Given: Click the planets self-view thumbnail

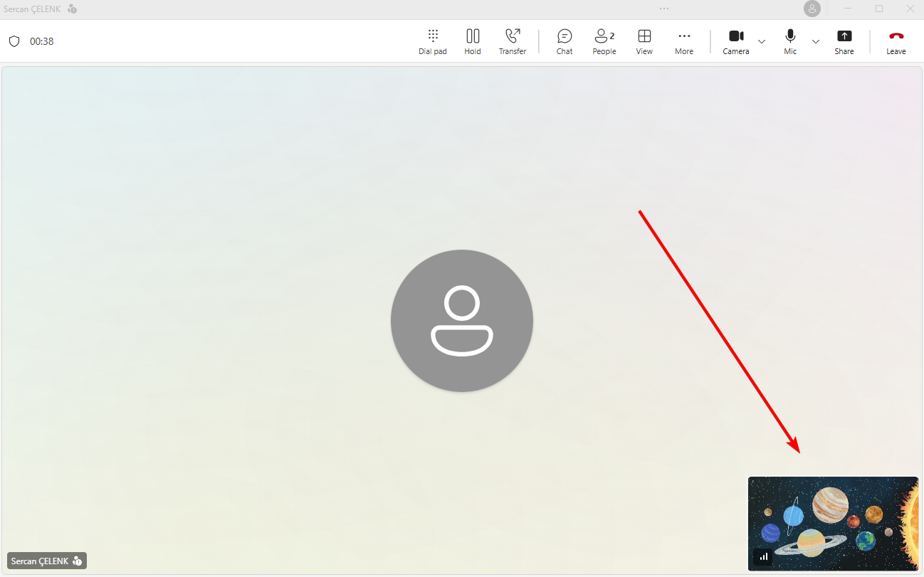Looking at the screenshot, I should [x=833, y=523].
